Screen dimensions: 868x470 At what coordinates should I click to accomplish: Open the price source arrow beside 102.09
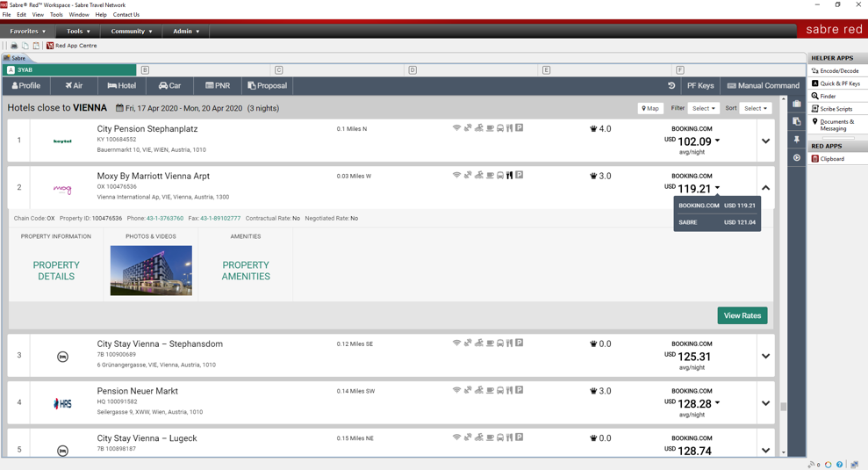pyautogui.click(x=717, y=141)
